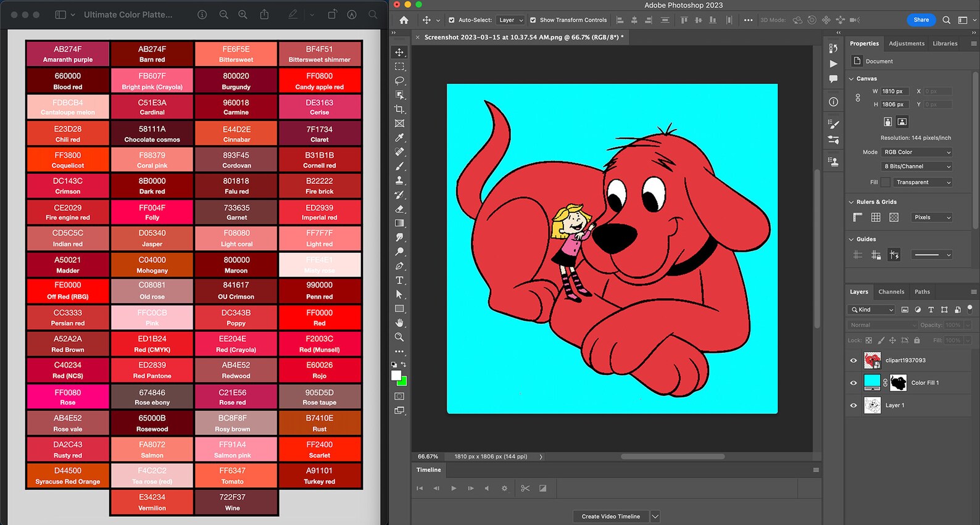Select the Screenshot document tab
Screen dimensions: 980x525
(523, 38)
